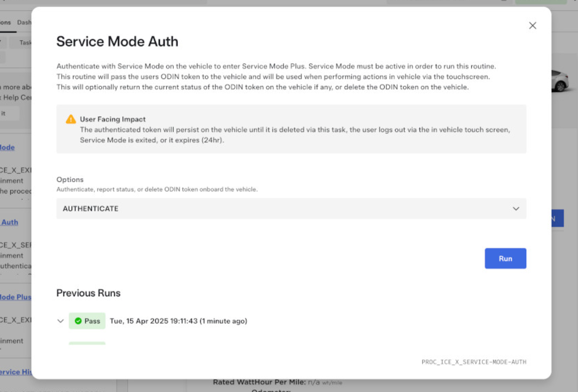
Task: Click the green button at top right corner
Action: point(540,2)
